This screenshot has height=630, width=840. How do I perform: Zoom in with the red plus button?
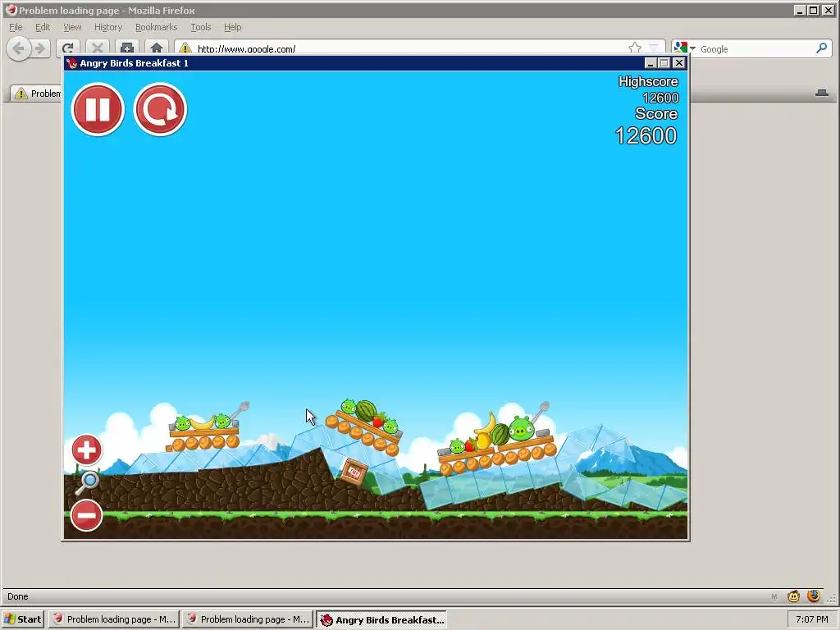[x=86, y=450]
